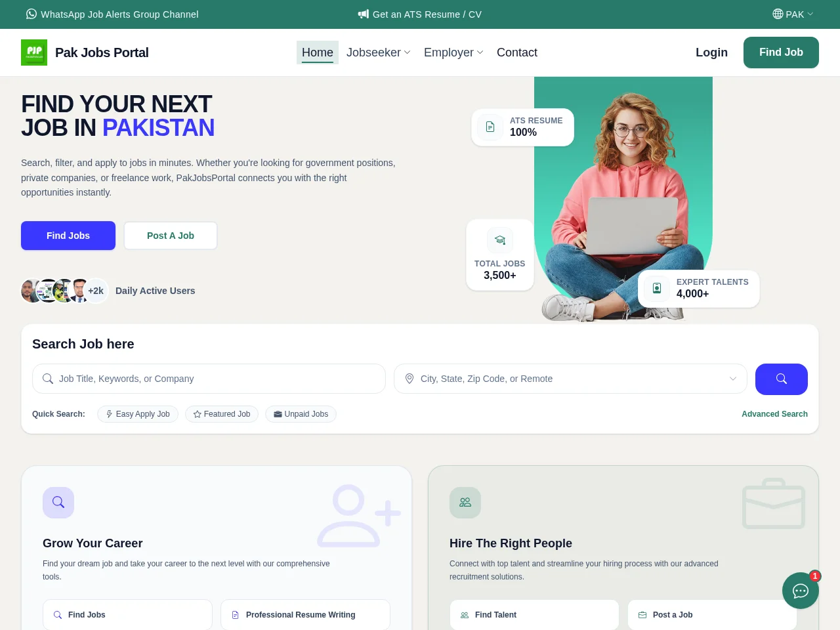This screenshot has height=630, width=840.
Task: Click the TOTAL JOBS 3,500+ stat card
Action: coord(500,255)
